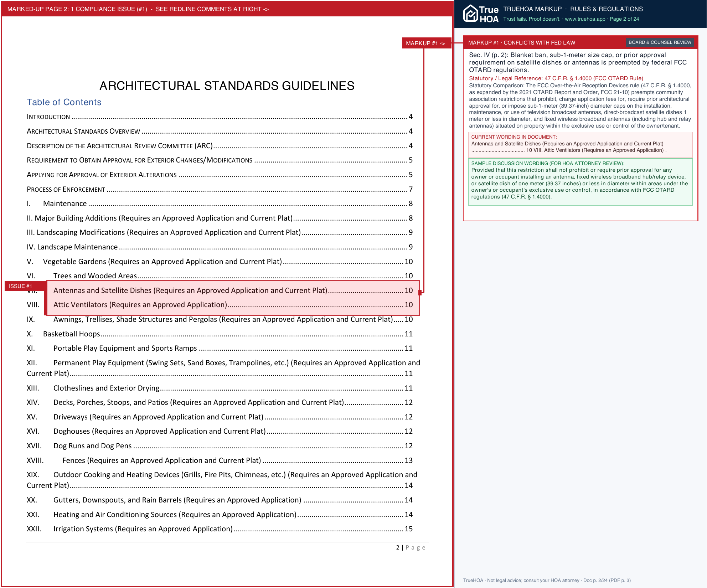Open the Doghouses entry
707x588 pixels.
tap(220, 431)
